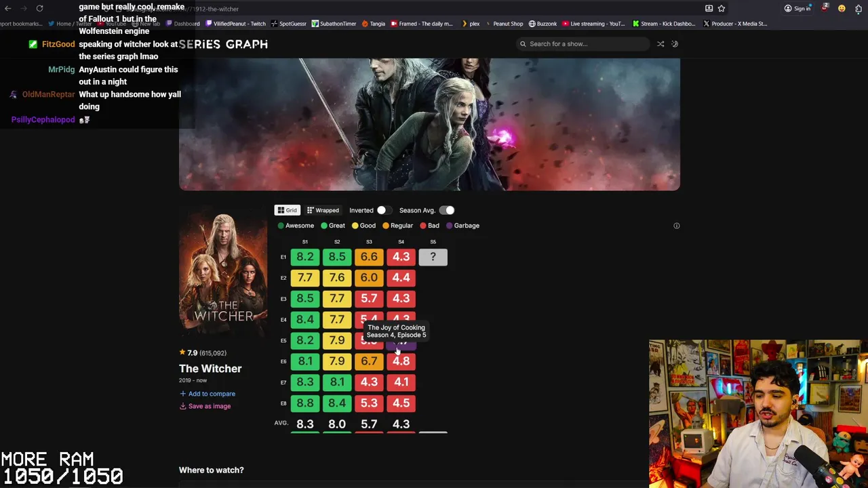Switch to Wrapped view
The width and height of the screenshot is (868, 488).
pyautogui.click(x=323, y=210)
